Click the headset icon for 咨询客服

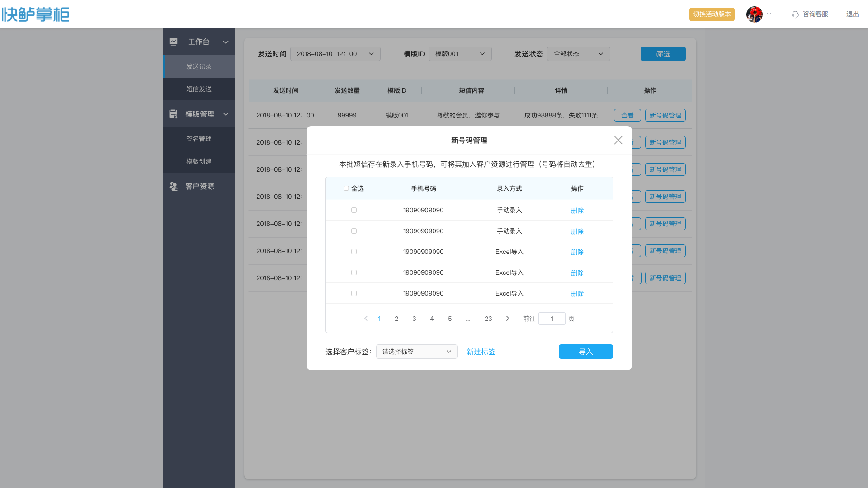[x=795, y=14]
